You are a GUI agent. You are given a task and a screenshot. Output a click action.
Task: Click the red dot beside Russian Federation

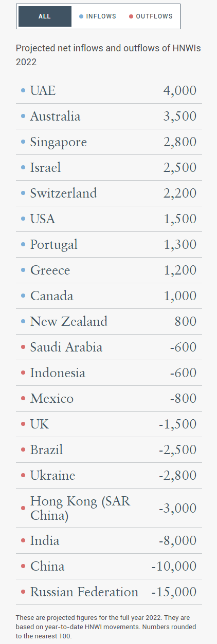point(23,592)
